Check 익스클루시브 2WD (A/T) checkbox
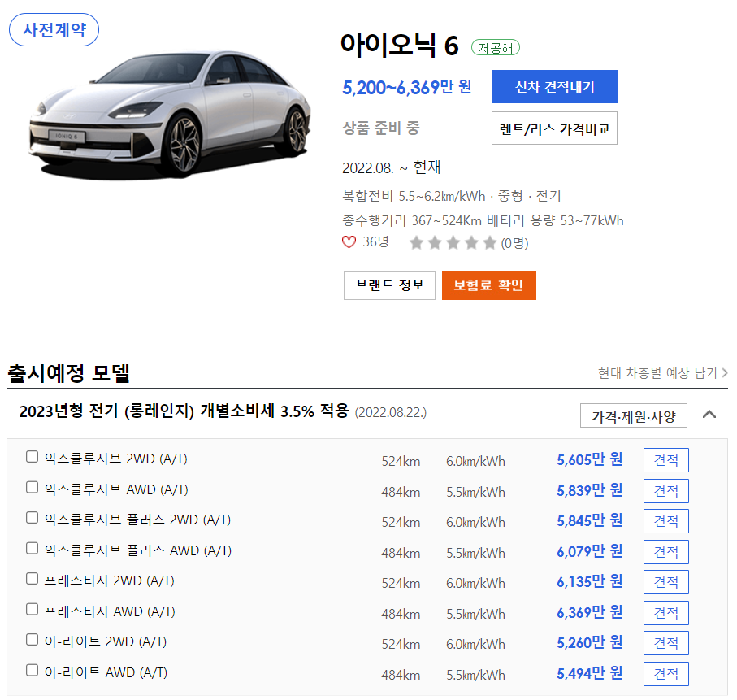 click(x=32, y=457)
